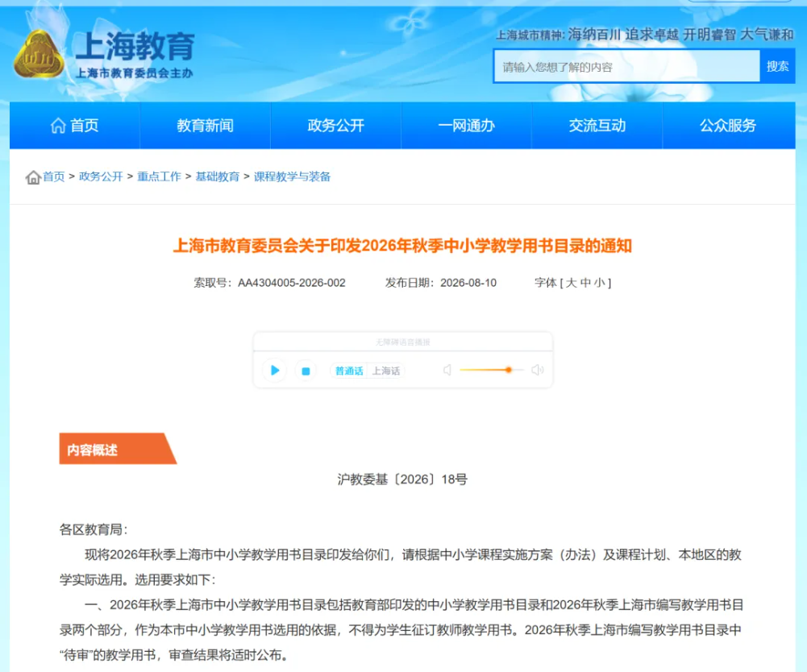Select 普通话 narration language

tap(349, 371)
